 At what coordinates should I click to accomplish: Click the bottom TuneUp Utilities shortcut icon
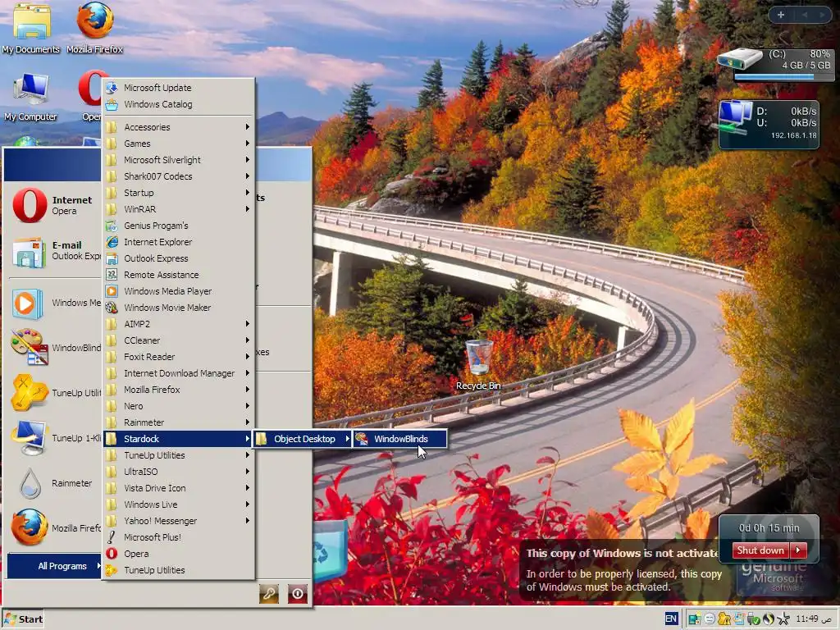112,570
